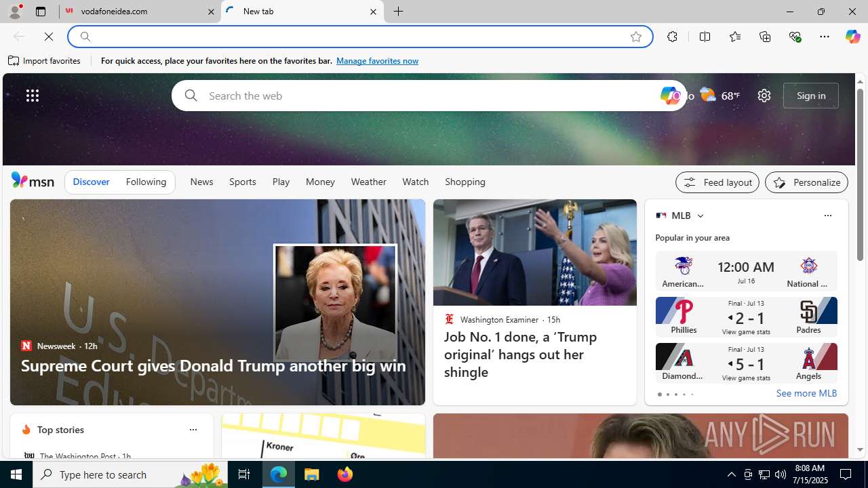The width and height of the screenshot is (868, 488).
Task: Open a new browser tab with the plus icon
Action: coord(399,12)
